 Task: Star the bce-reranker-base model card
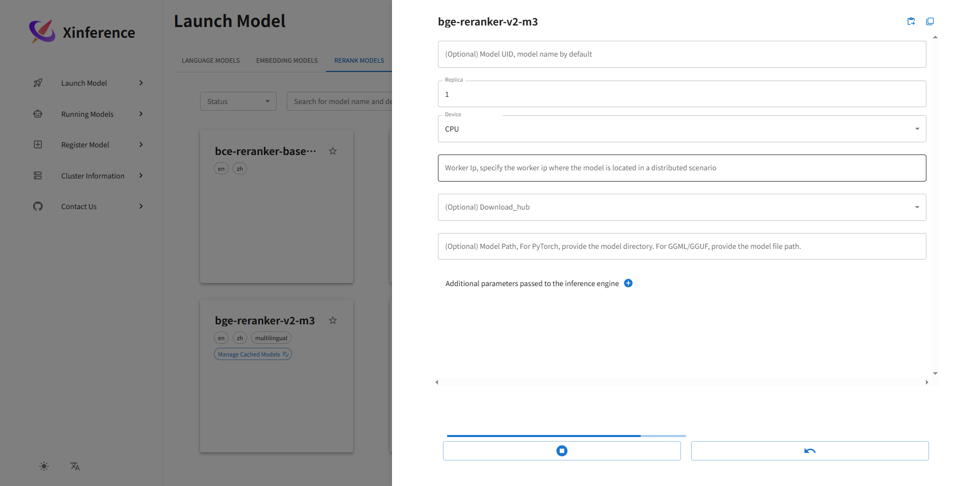tap(333, 151)
